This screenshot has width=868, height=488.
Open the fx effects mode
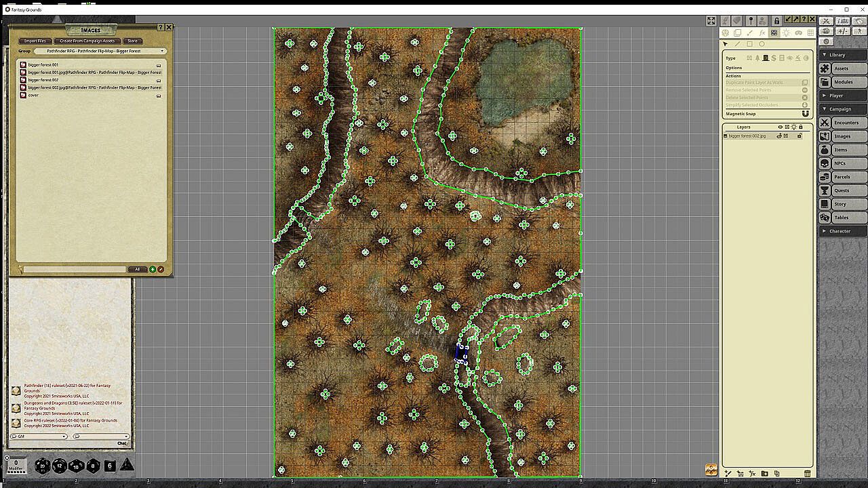pos(762,33)
